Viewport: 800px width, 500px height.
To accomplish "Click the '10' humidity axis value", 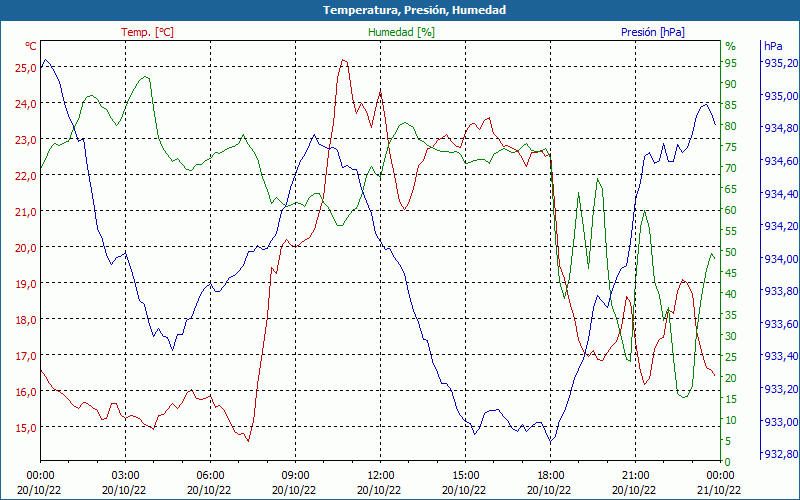I will pos(731,420).
